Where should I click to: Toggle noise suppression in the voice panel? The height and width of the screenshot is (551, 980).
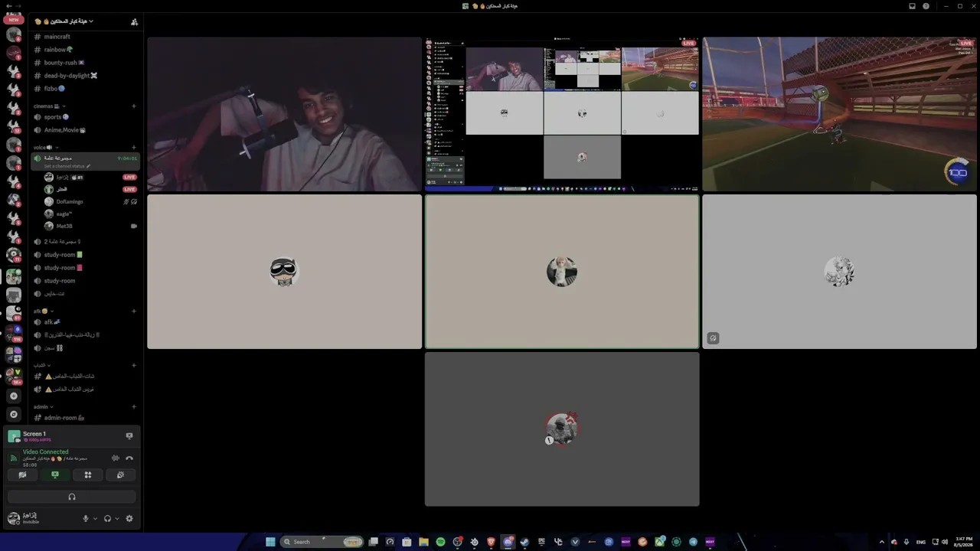coord(116,458)
